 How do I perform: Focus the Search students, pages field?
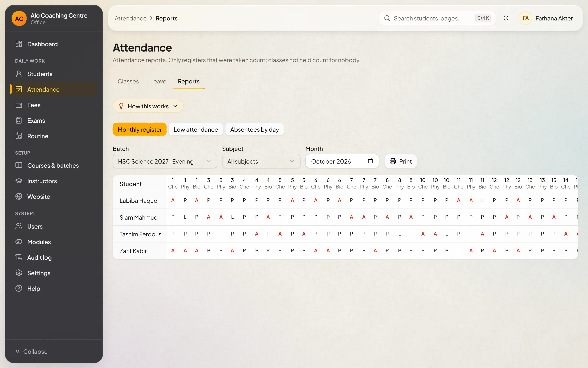(437, 18)
